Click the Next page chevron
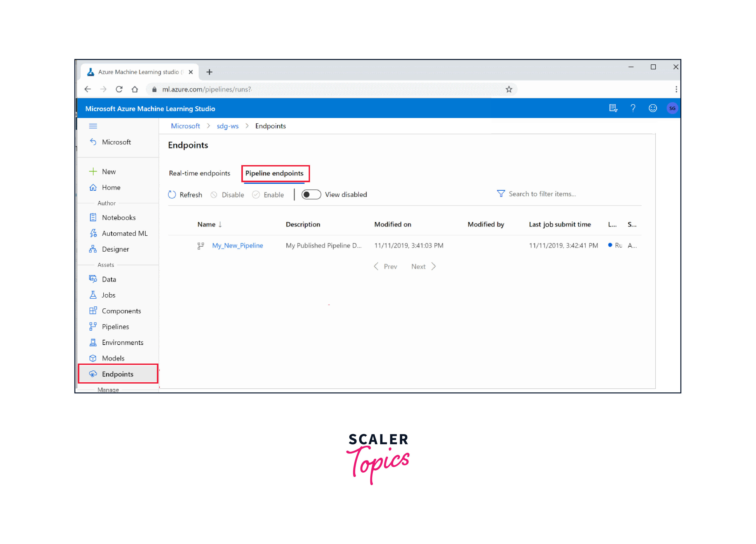 point(433,266)
